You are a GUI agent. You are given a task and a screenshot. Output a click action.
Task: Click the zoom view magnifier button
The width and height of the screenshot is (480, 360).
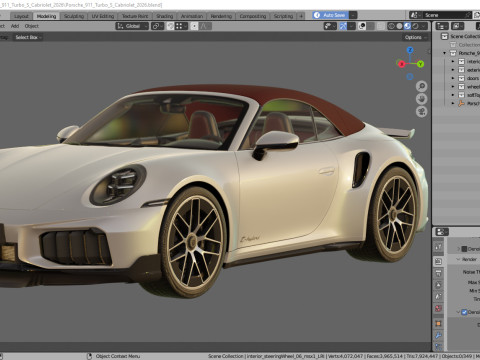(x=422, y=86)
